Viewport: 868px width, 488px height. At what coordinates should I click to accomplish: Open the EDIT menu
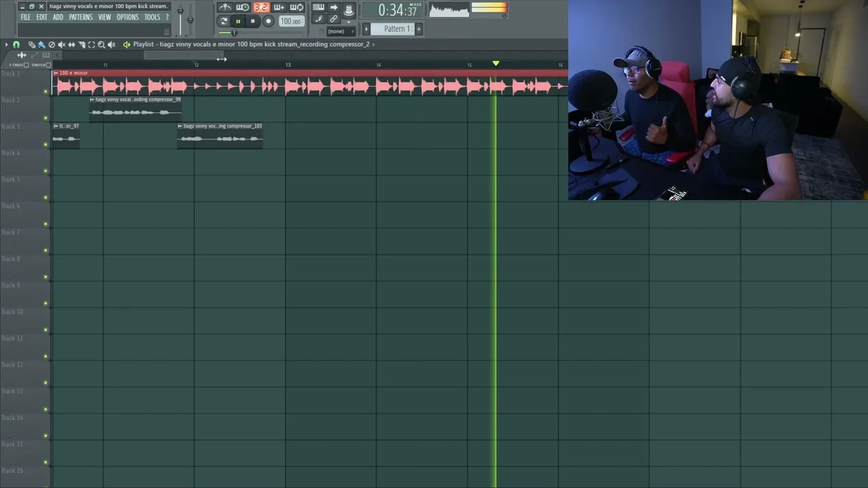(41, 17)
